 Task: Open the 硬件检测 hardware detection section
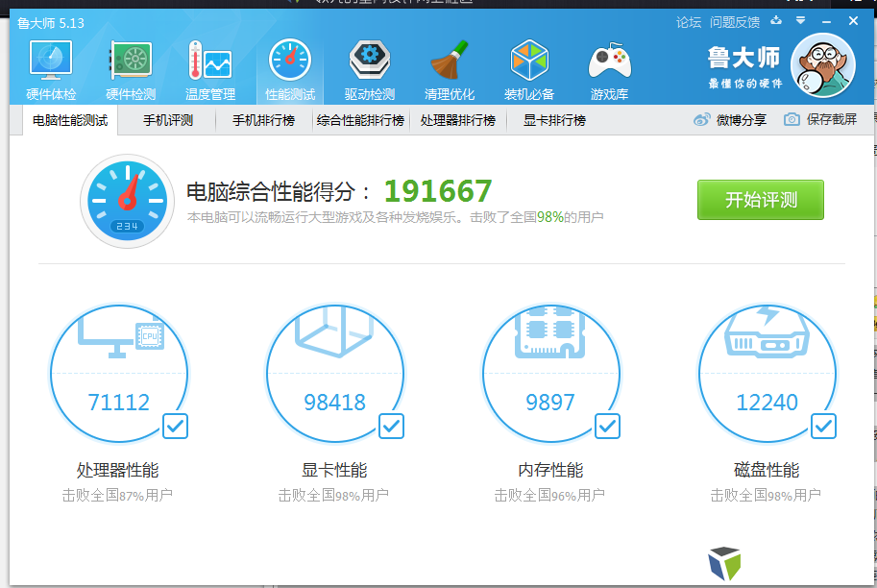click(131, 70)
